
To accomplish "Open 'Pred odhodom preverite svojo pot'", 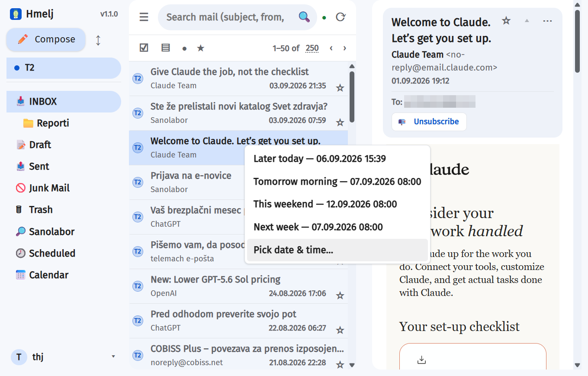I will (x=238, y=321).
